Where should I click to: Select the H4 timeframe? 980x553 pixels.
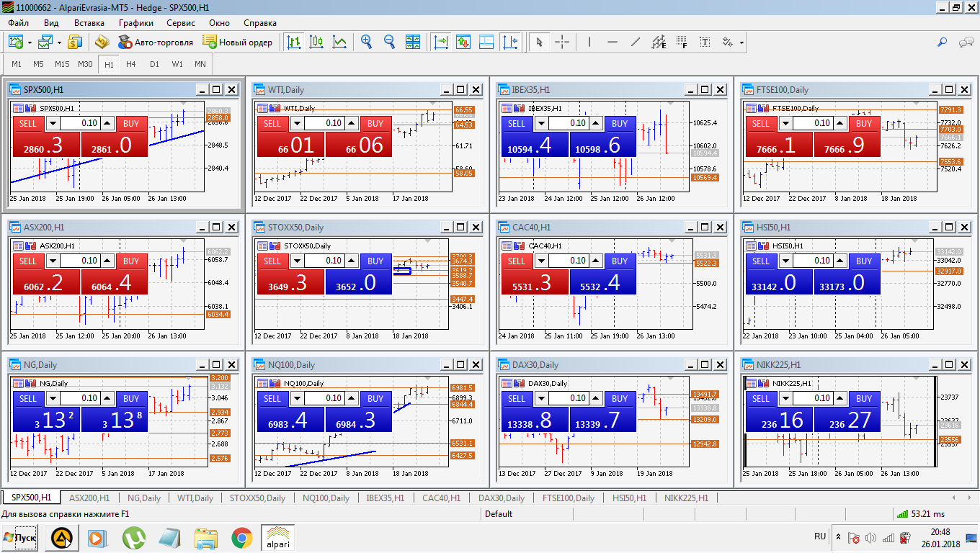(x=131, y=64)
